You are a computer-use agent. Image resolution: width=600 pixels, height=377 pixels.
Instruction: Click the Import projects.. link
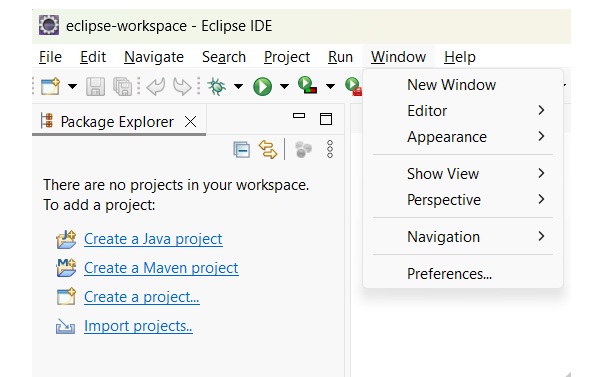pos(138,326)
